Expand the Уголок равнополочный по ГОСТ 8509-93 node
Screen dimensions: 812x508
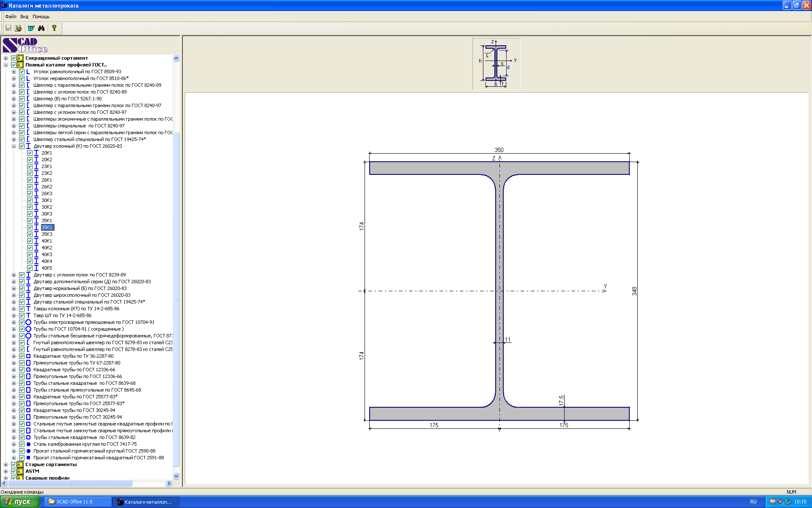click(14, 72)
